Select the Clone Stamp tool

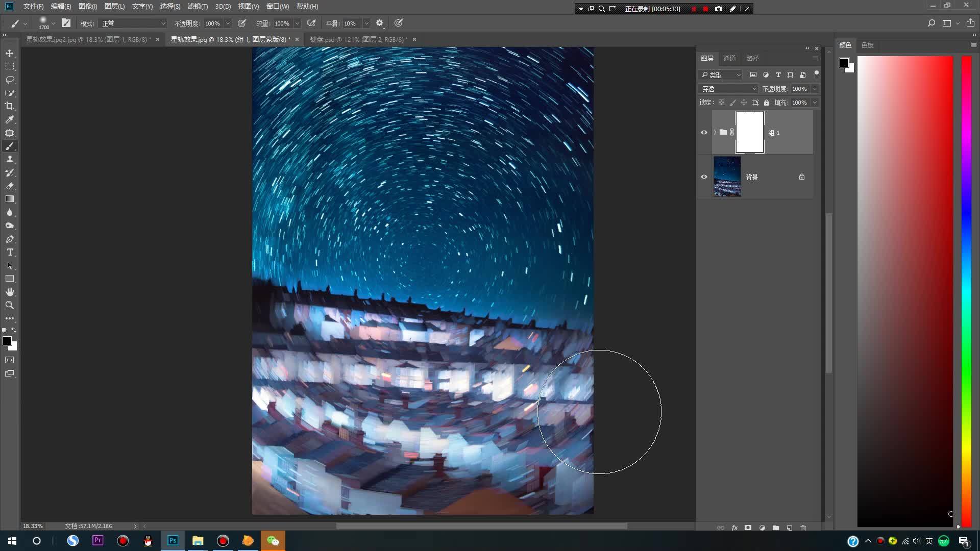coord(10,160)
